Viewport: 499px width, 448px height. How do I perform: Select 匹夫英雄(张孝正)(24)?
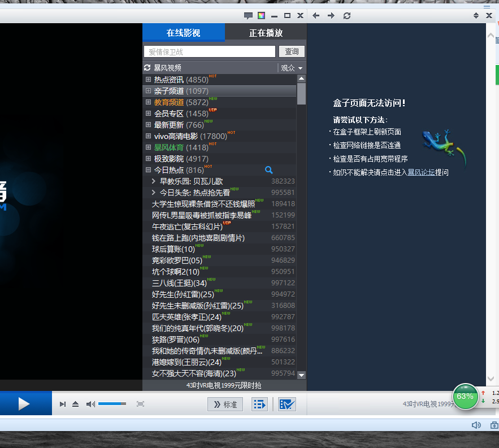point(186,317)
